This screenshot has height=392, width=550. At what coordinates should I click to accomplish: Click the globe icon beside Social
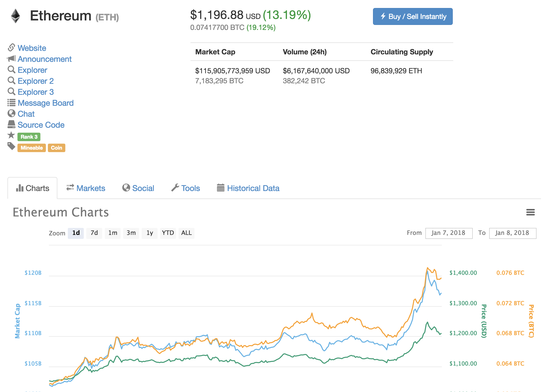(x=126, y=188)
